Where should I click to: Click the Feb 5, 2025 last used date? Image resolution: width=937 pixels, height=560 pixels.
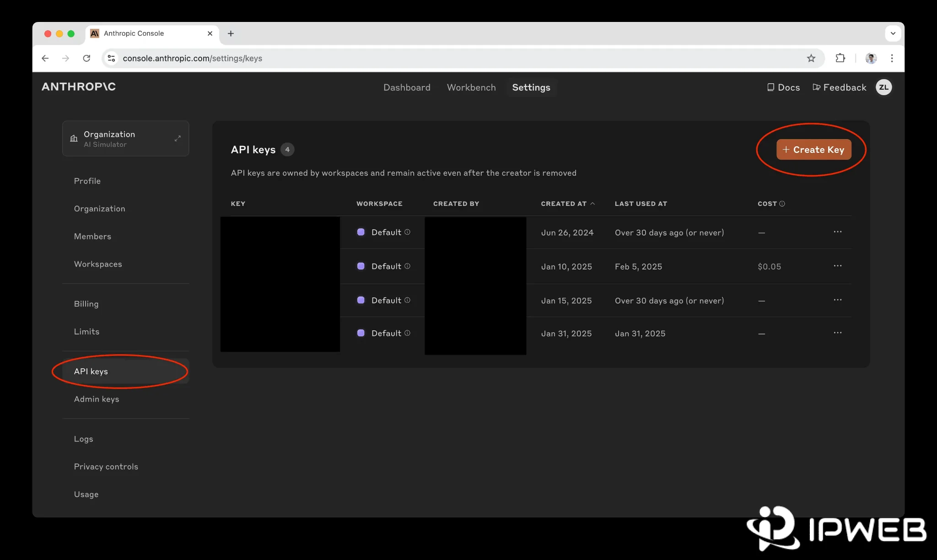pos(638,267)
